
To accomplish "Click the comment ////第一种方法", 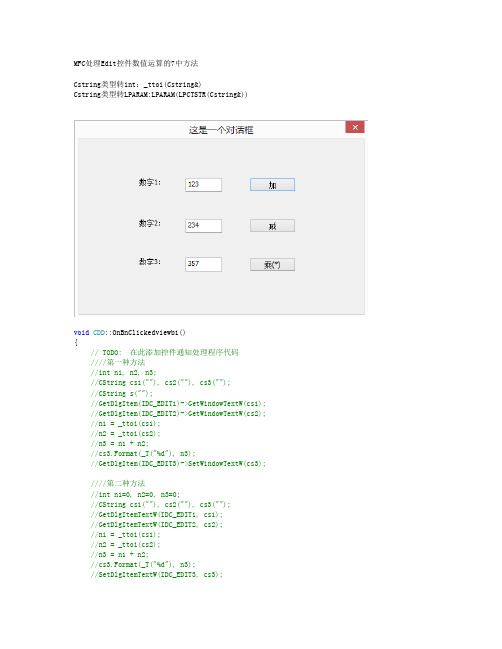I will (x=118, y=362).
